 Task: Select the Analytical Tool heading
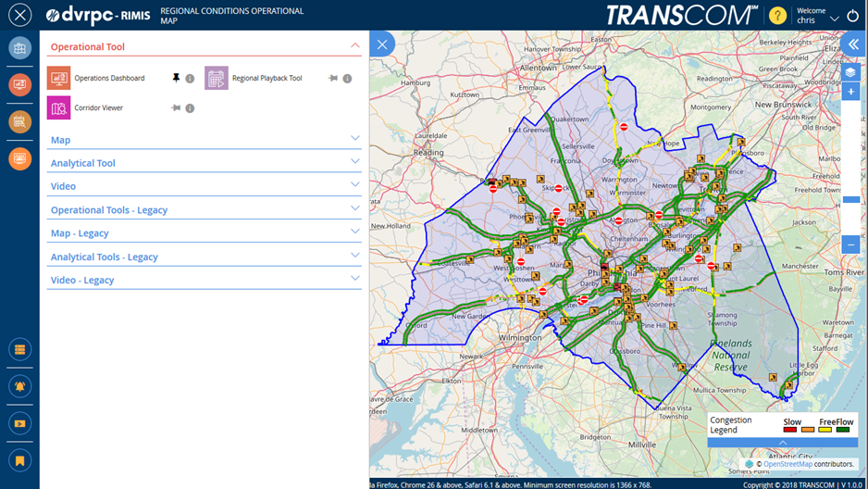[x=83, y=163]
